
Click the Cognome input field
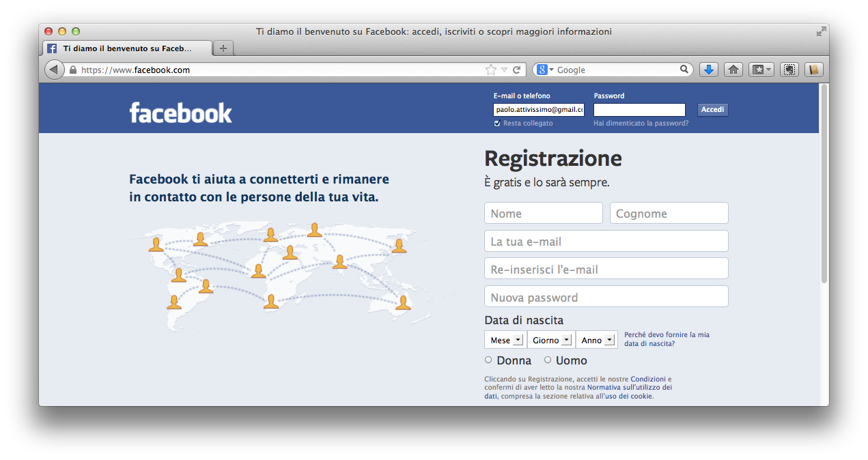click(x=669, y=213)
